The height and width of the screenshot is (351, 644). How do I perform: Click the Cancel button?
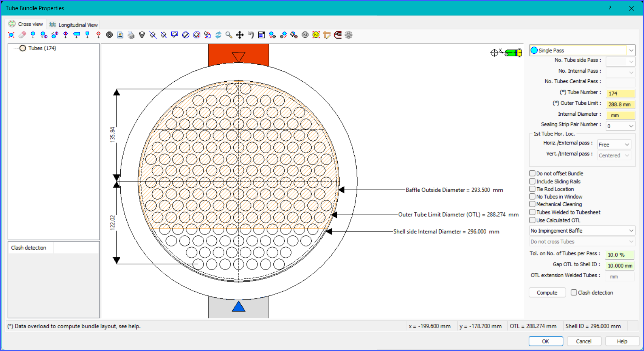(583, 341)
